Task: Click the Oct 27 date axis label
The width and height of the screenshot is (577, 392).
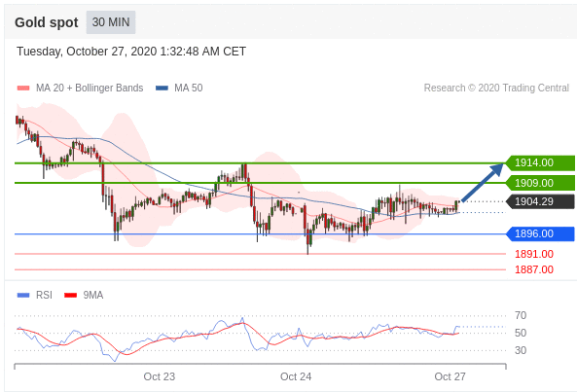Action: pos(451,377)
